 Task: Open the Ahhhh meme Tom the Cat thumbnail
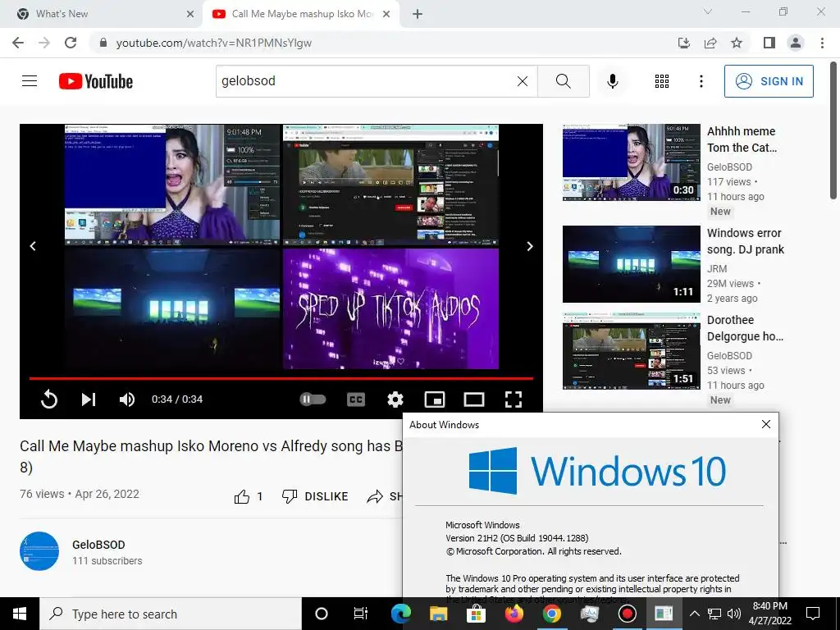(631, 162)
